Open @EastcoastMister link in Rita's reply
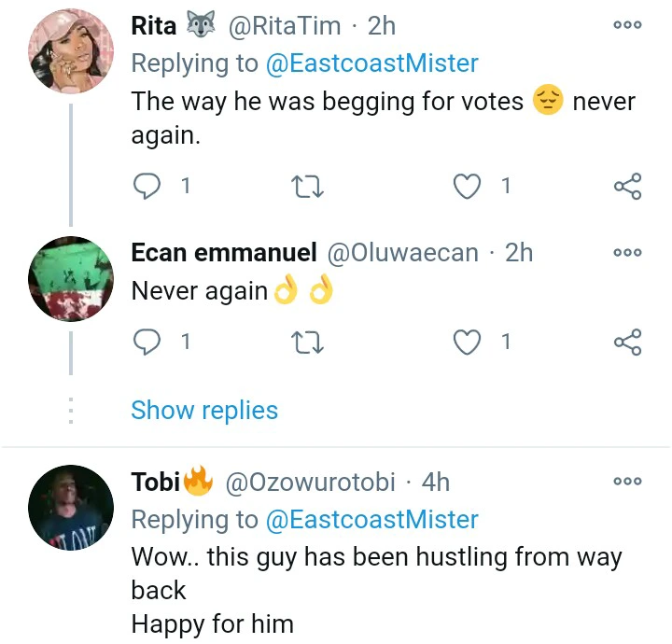This screenshot has height=644, width=672. point(372,63)
